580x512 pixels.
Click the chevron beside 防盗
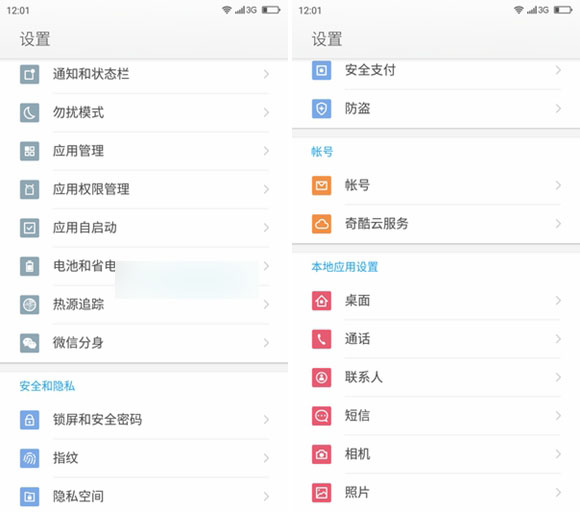tap(558, 108)
